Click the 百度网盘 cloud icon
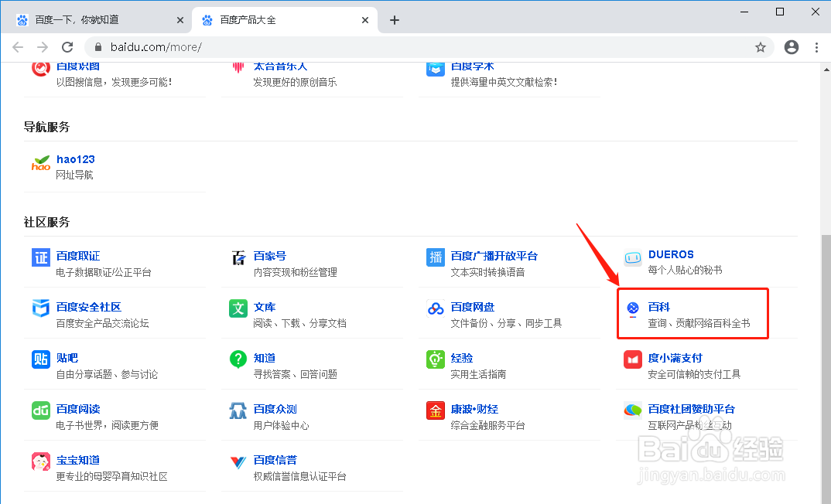The height and width of the screenshot is (504, 831). (436, 308)
